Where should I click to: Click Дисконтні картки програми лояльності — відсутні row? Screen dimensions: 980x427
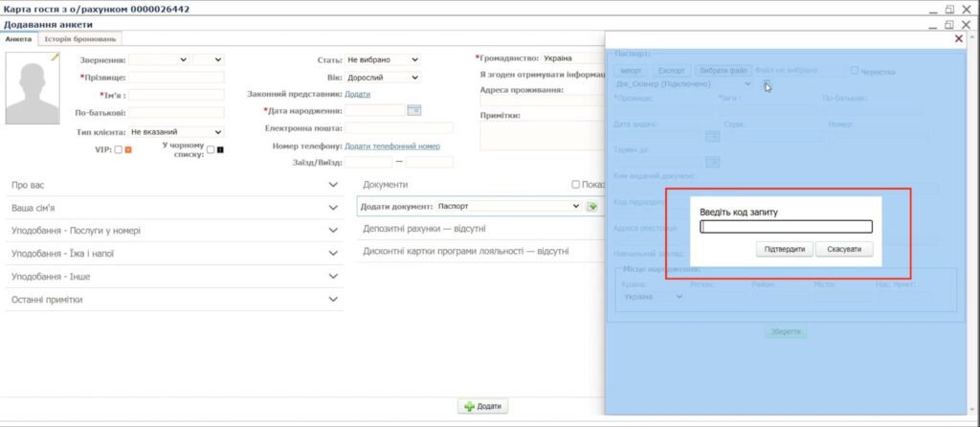[x=481, y=252]
